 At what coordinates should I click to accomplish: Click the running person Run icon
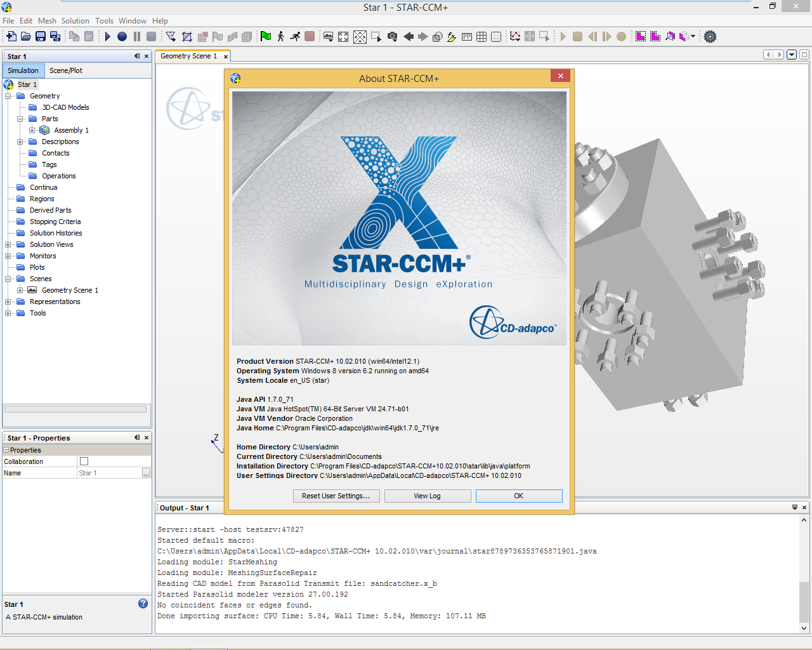[x=295, y=37]
